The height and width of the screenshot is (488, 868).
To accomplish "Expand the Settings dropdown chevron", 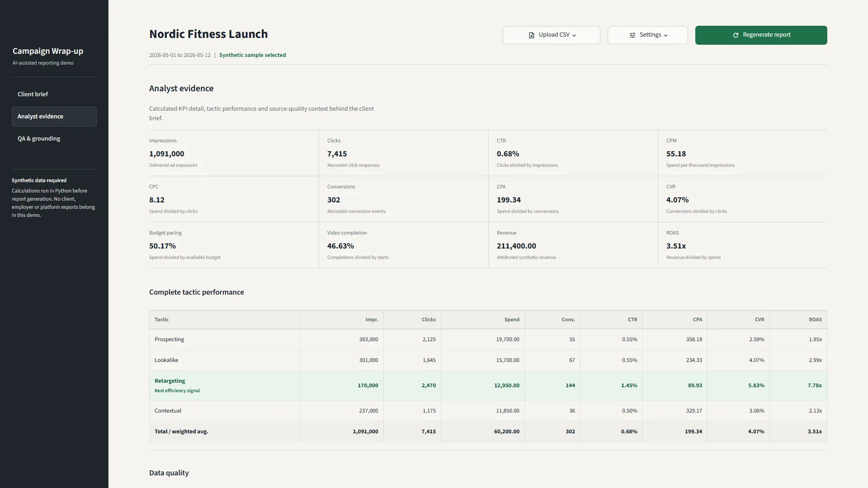I will point(665,35).
